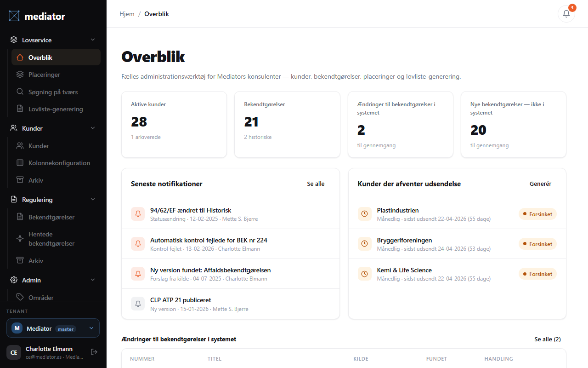Collapse the Kunder sidebar group

coord(93,128)
